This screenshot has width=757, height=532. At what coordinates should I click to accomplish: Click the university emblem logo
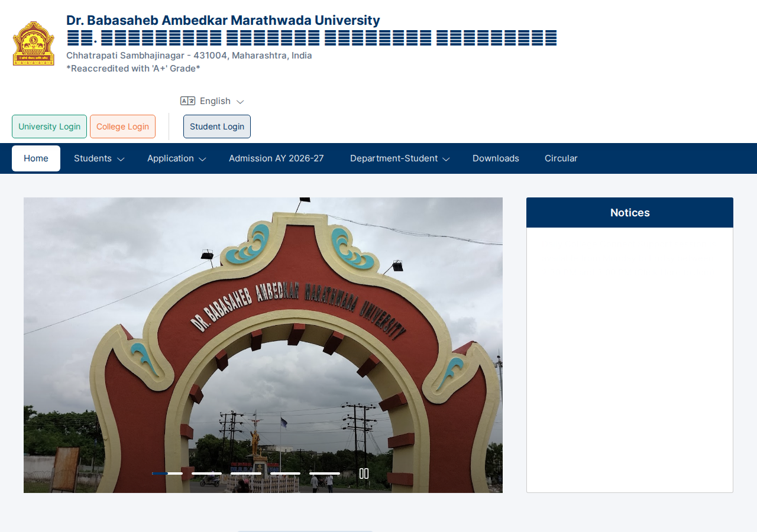tap(34, 44)
